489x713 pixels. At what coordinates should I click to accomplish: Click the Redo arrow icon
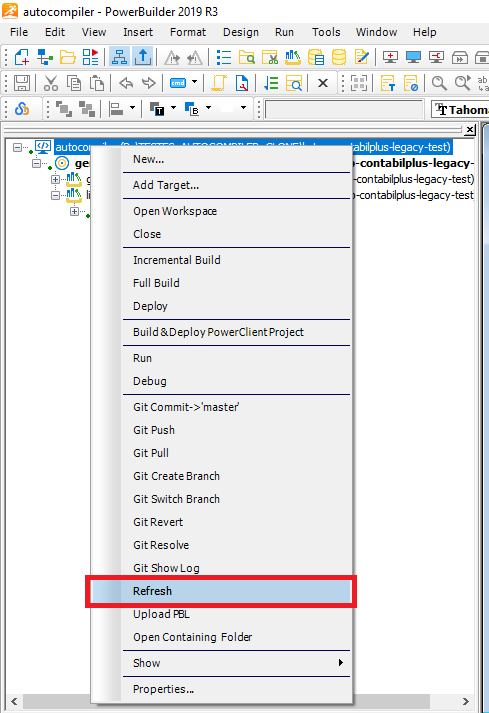point(149,83)
